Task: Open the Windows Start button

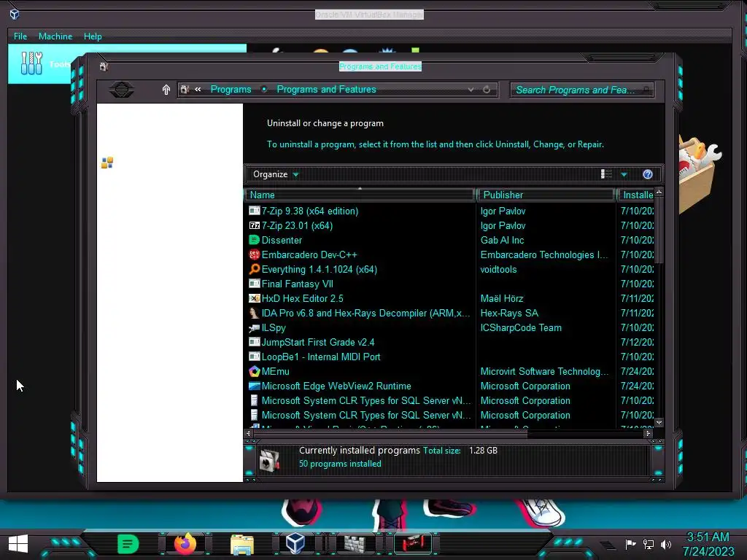Action: pos(18,543)
